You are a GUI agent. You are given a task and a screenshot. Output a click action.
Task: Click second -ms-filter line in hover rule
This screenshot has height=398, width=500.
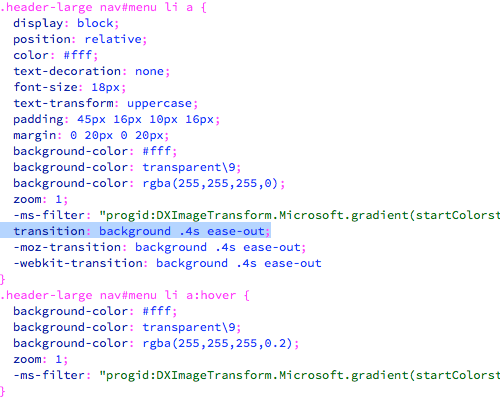pos(257,376)
